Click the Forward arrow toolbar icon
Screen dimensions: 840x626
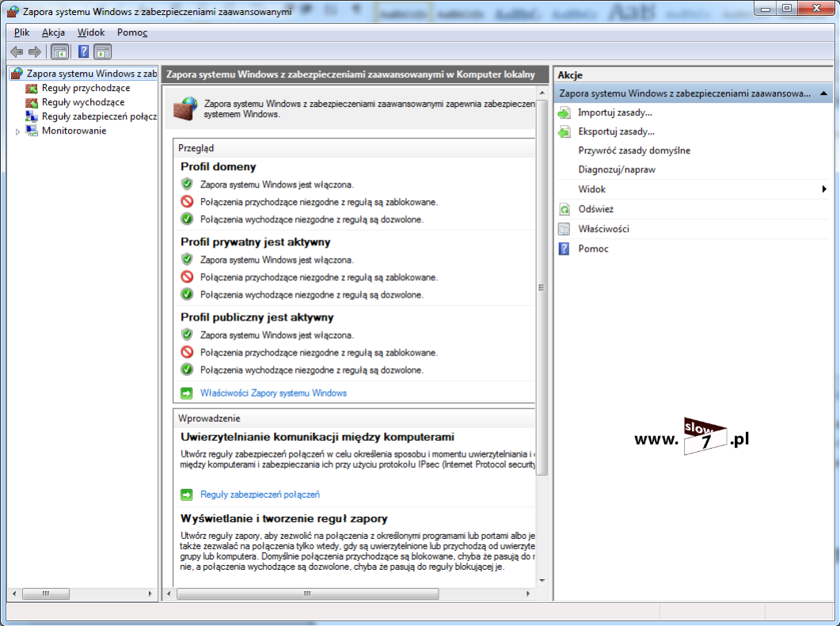point(35,52)
